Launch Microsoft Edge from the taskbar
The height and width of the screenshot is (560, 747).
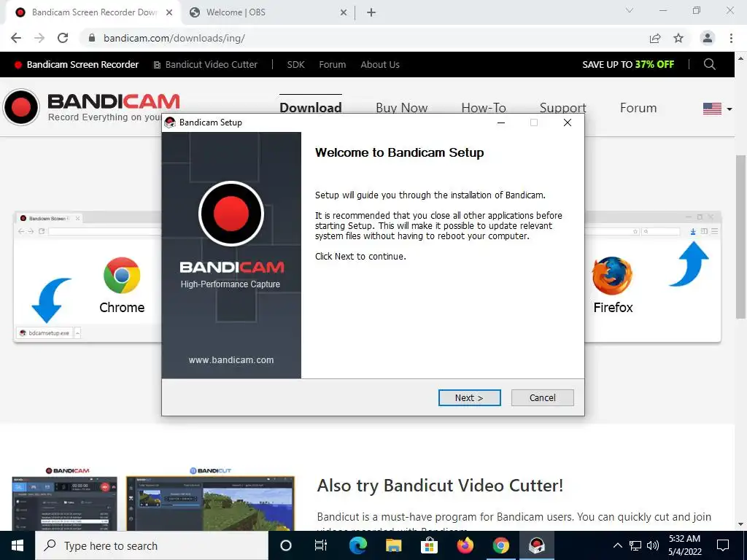pyautogui.click(x=357, y=545)
